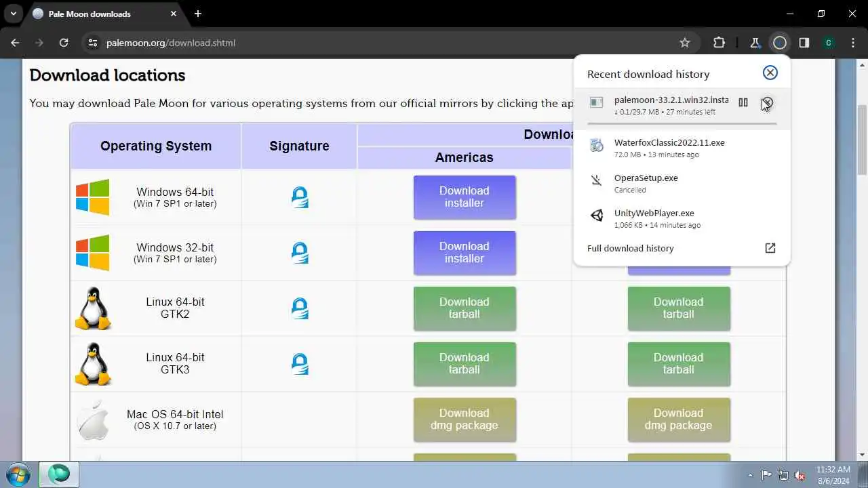This screenshot has width=868, height=488.
Task: Open the Linux 64-bit GTK3 signature icon
Action: click(x=300, y=364)
